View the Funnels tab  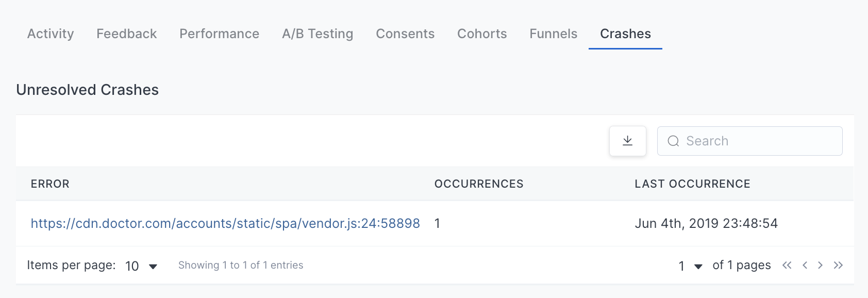coord(554,34)
